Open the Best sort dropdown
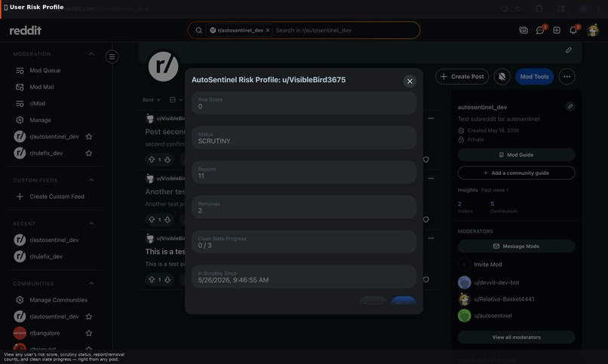The image size is (608, 364). 151,100
